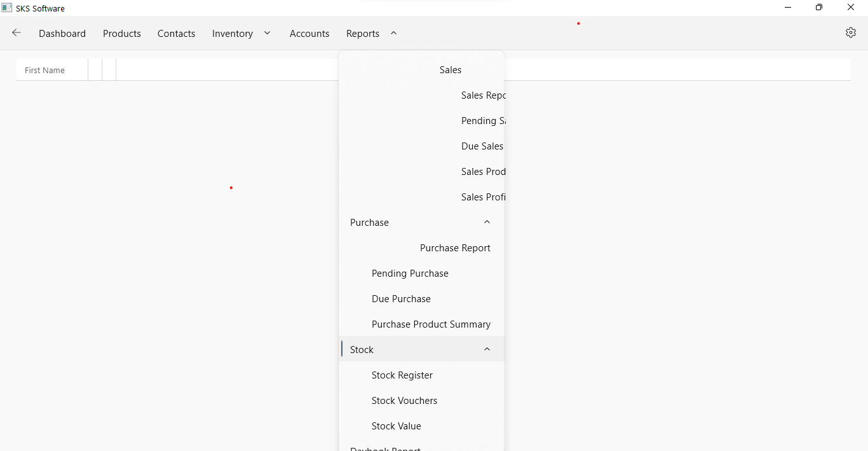This screenshot has height=451, width=868.
Task: Expand the Inventory dropdown
Action: (267, 33)
